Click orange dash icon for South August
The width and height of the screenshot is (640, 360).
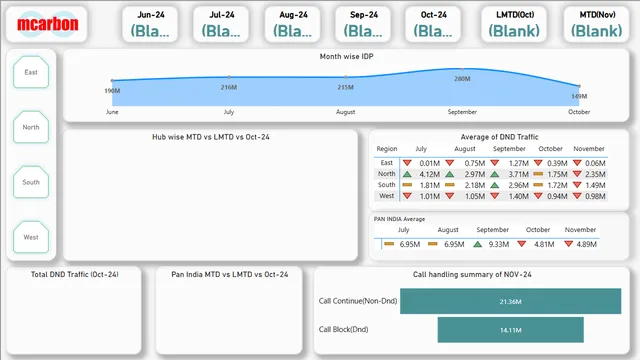[x=450, y=185]
